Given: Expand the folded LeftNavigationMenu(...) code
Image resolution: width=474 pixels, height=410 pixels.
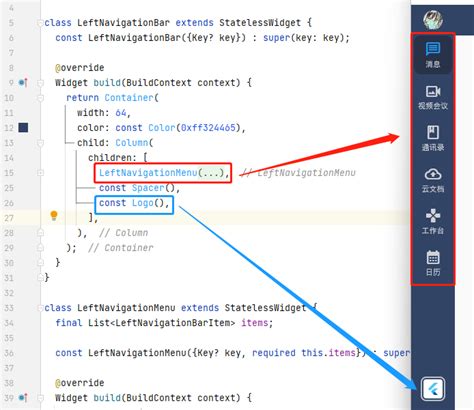Looking at the screenshot, I should 211,173.
